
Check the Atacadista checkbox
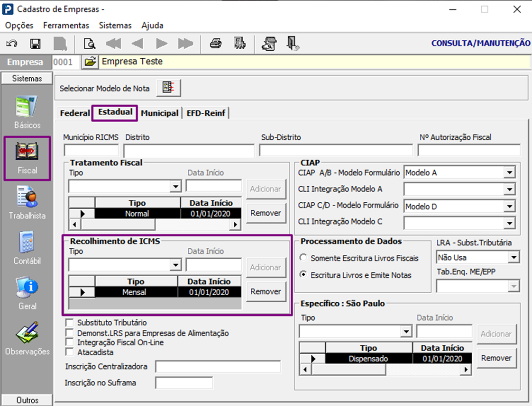70,352
